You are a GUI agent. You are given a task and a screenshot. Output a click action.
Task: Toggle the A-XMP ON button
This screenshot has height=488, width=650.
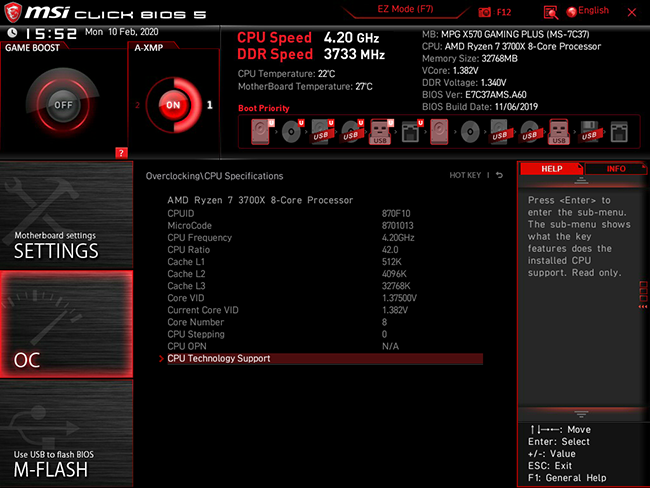[x=173, y=105]
